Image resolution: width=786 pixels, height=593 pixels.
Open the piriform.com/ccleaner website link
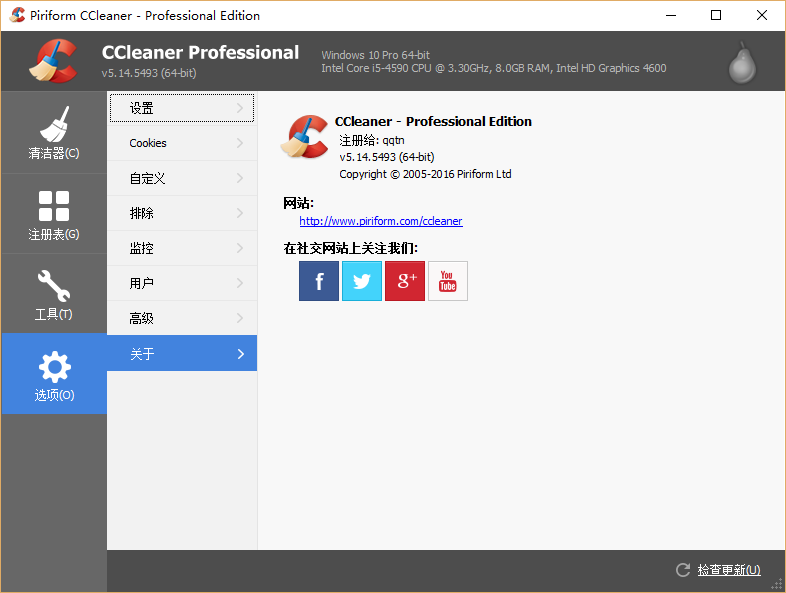[x=381, y=221]
